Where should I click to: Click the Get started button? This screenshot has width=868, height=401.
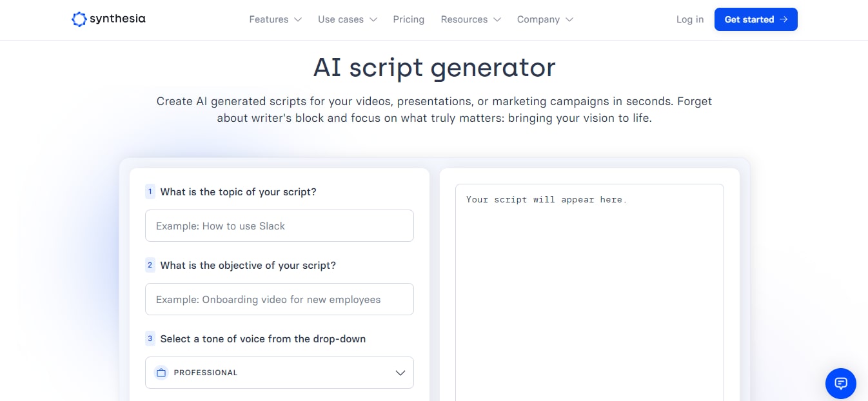pyautogui.click(x=756, y=19)
